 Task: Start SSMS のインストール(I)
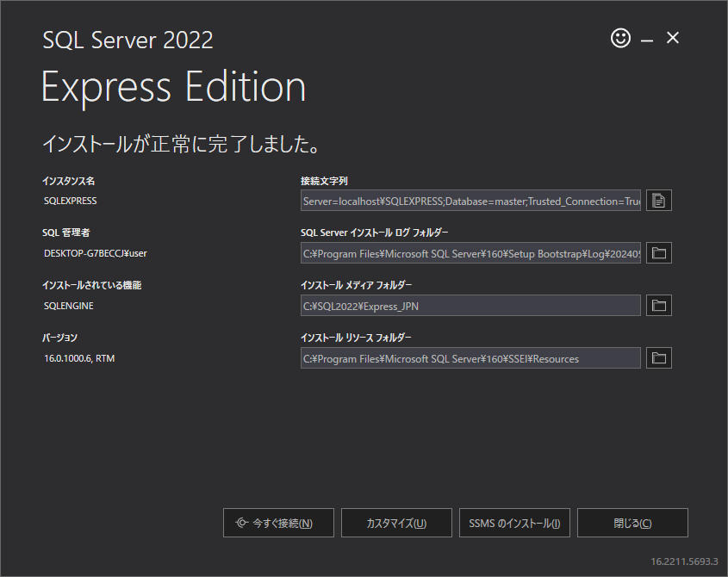click(x=514, y=523)
